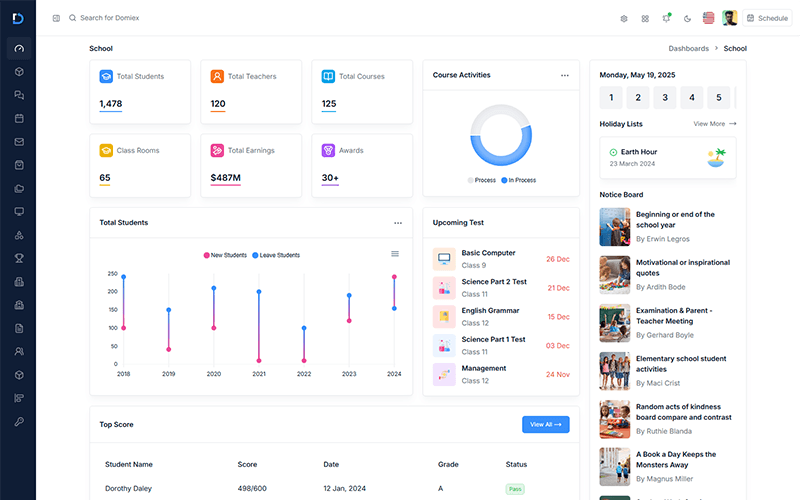Toggle In Process legend in donut chart
Screen dimensions: 800x500
tap(518, 180)
